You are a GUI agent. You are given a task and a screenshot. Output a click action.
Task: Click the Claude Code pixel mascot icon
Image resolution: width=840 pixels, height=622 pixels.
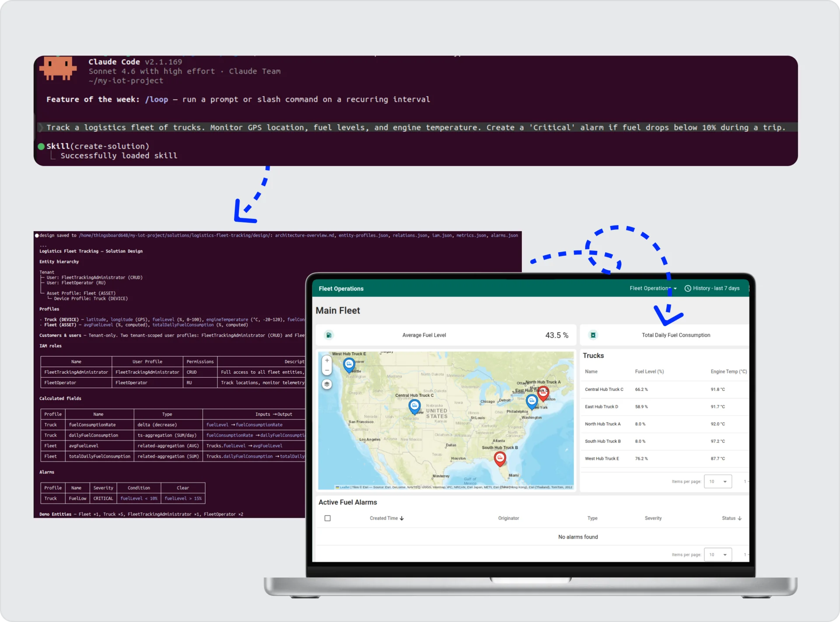click(x=58, y=68)
